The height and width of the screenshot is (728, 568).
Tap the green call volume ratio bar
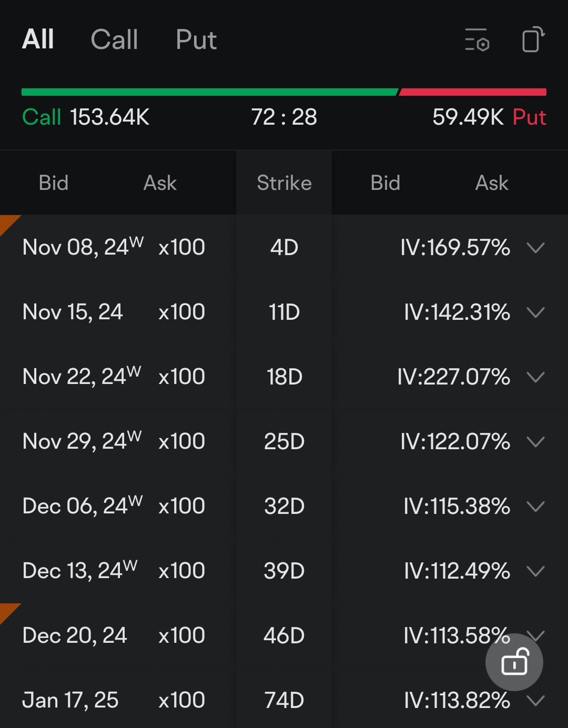210,92
